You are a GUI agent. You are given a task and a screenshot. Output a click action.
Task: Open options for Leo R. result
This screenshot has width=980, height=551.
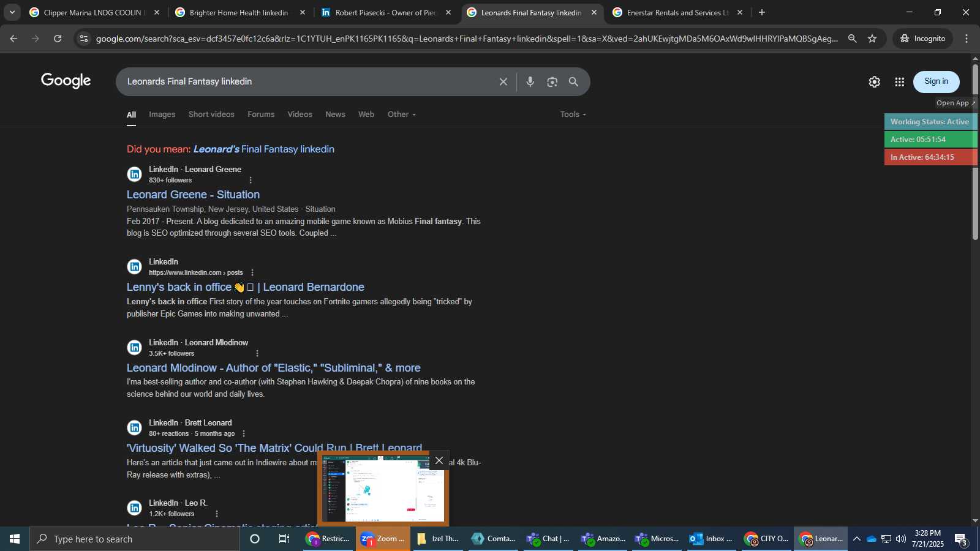pos(216,514)
